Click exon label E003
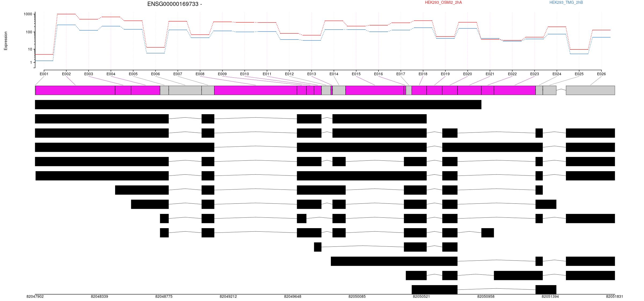The image size is (644, 301). point(89,74)
